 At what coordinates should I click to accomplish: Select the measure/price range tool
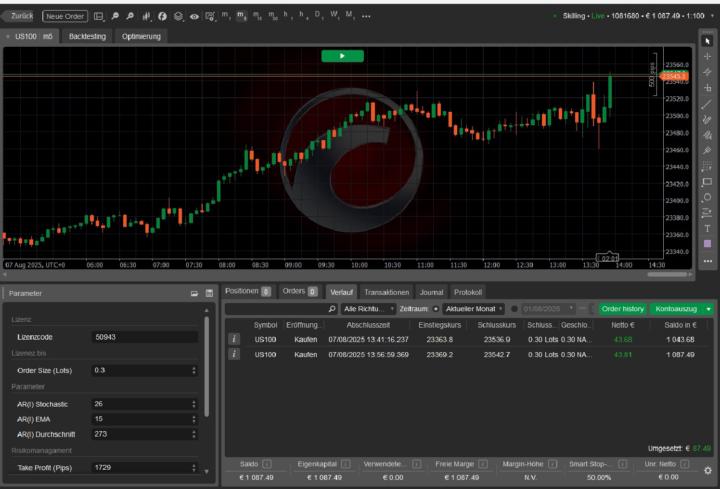point(708,213)
